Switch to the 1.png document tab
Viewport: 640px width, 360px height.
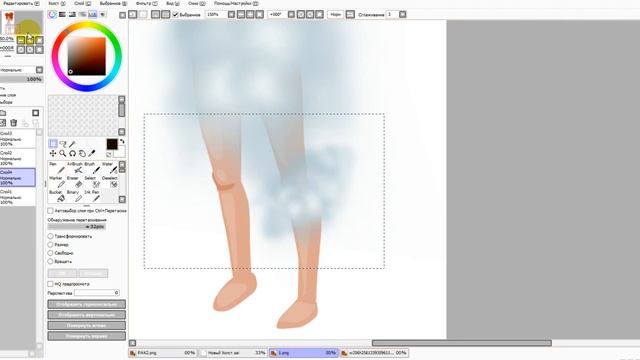(x=304, y=353)
